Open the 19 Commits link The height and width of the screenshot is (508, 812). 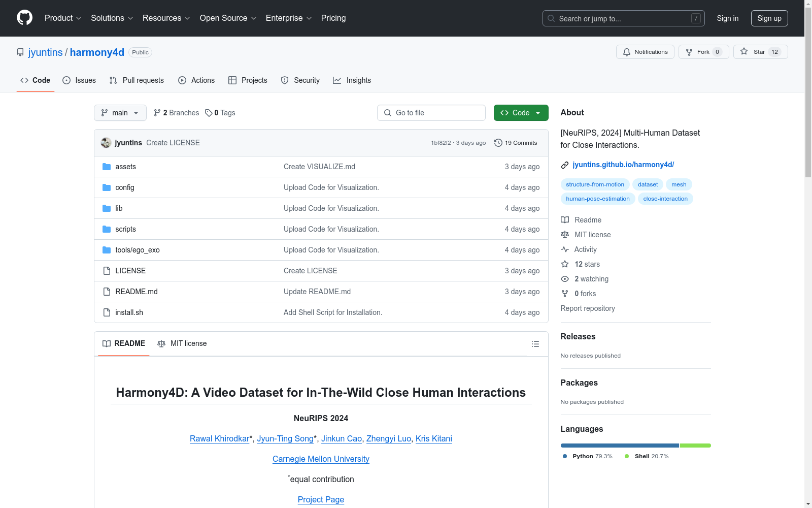point(516,143)
